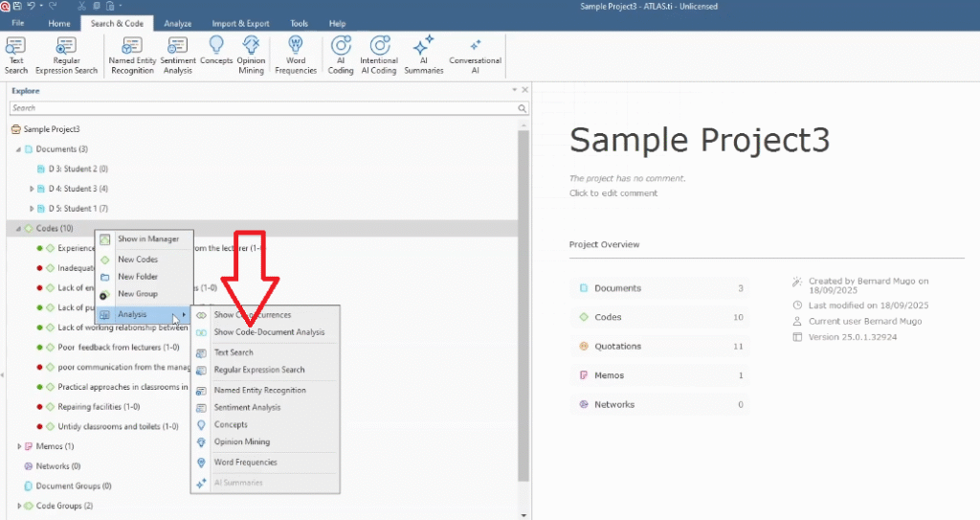Expand the Code Groups node
The image size is (980, 520).
pyautogui.click(x=19, y=505)
